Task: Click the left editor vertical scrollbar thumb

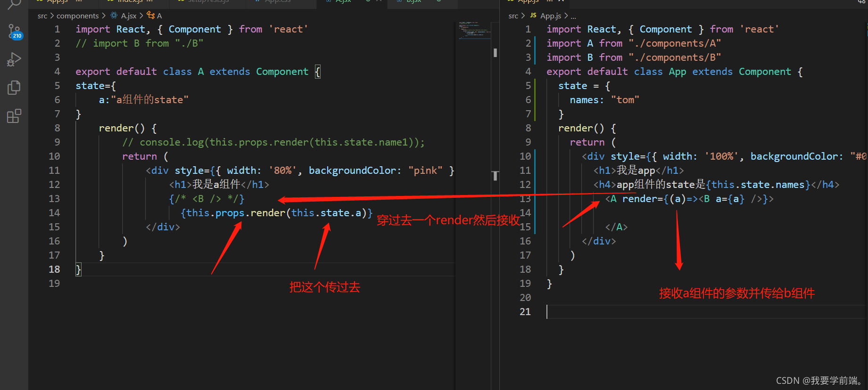Action: tap(495, 53)
